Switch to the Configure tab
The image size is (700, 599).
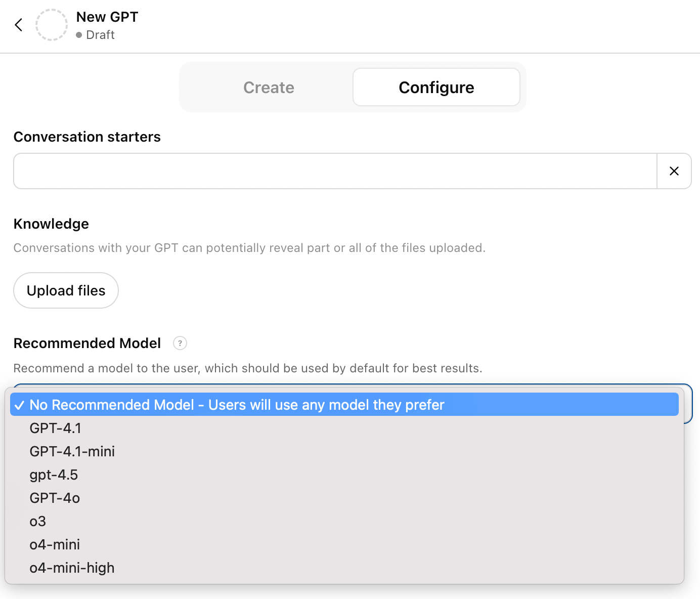pyautogui.click(x=436, y=88)
